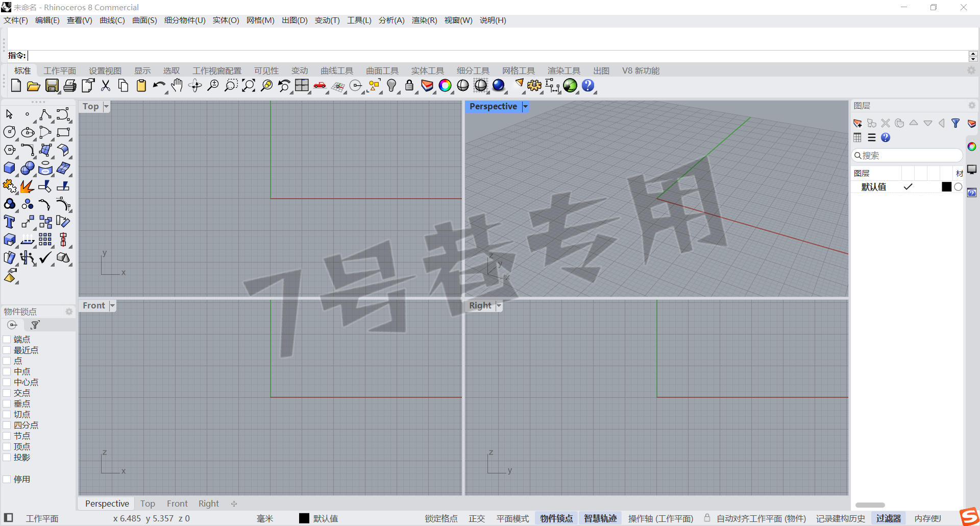Toggle the 过滤器 button in status bar
Image resolution: width=980 pixels, height=526 pixels.
889,518
